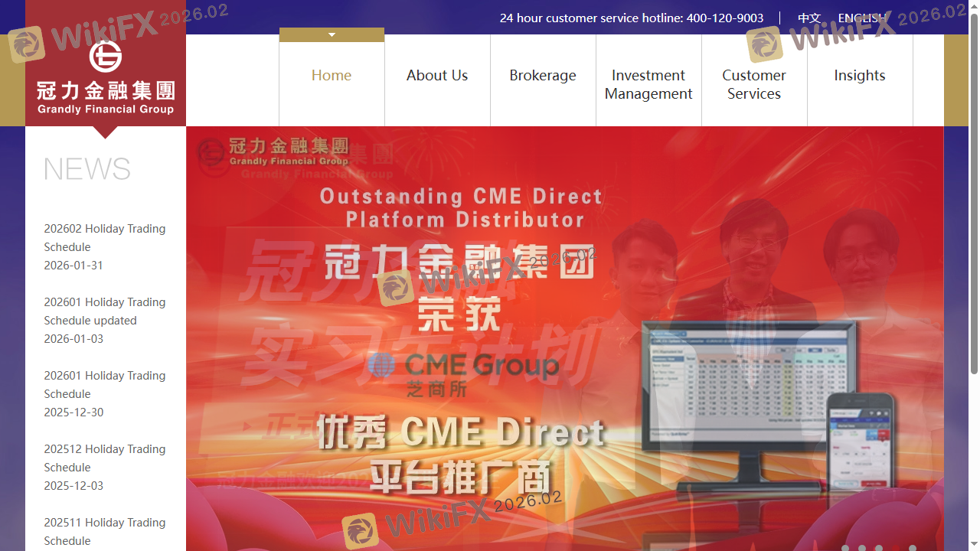
Task: Click the CME Group globe emblem in the banner
Action: (x=381, y=366)
